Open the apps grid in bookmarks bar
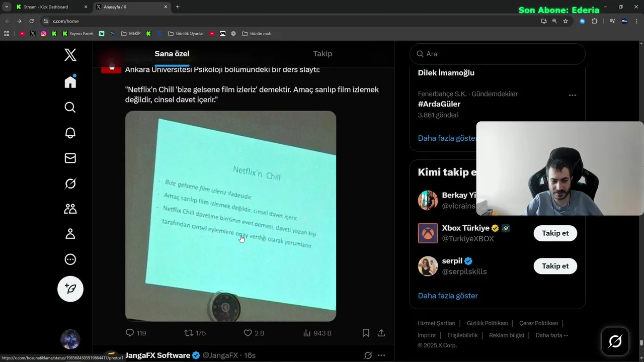Image resolution: width=644 pixels, height=362 pixels. 7,34
